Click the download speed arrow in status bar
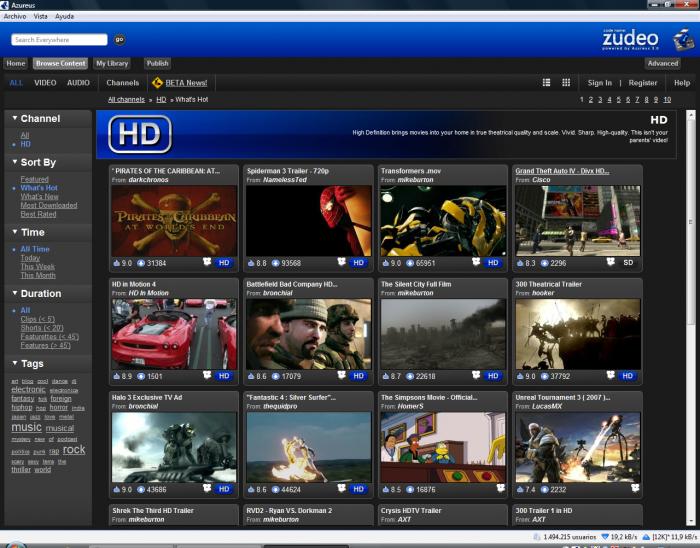Viewport: 700px width, 548px height. tap(605, 537)
